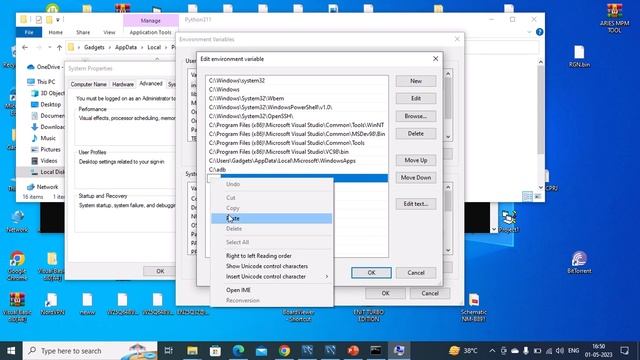Screen dimensions: 640x360
Task: Open Google Chrome desktop shortcut
Action: click(x=17, y=266)
